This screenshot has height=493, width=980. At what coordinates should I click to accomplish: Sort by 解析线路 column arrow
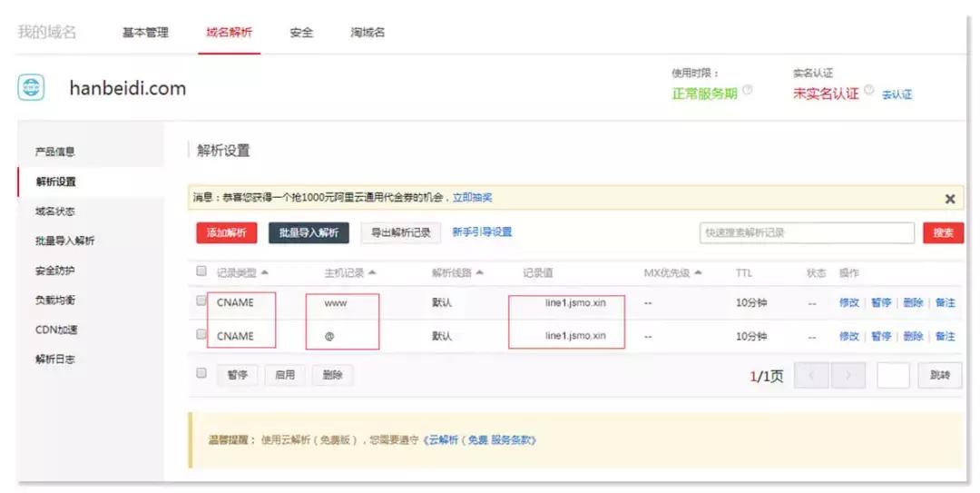480,272
